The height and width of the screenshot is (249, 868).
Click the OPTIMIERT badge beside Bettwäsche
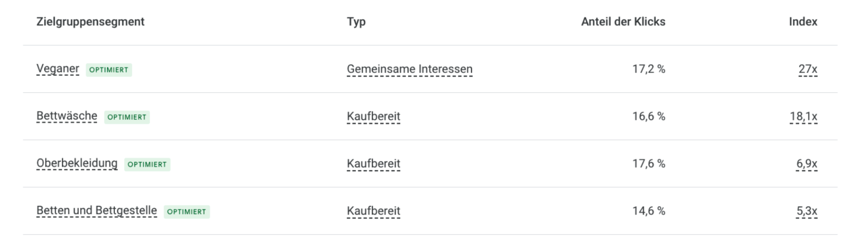127,117
